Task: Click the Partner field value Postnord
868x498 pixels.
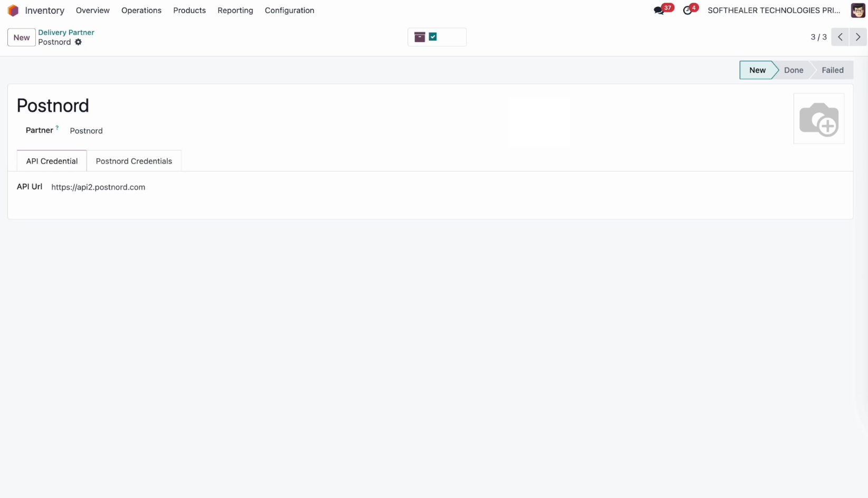Action: coord(86,131)
